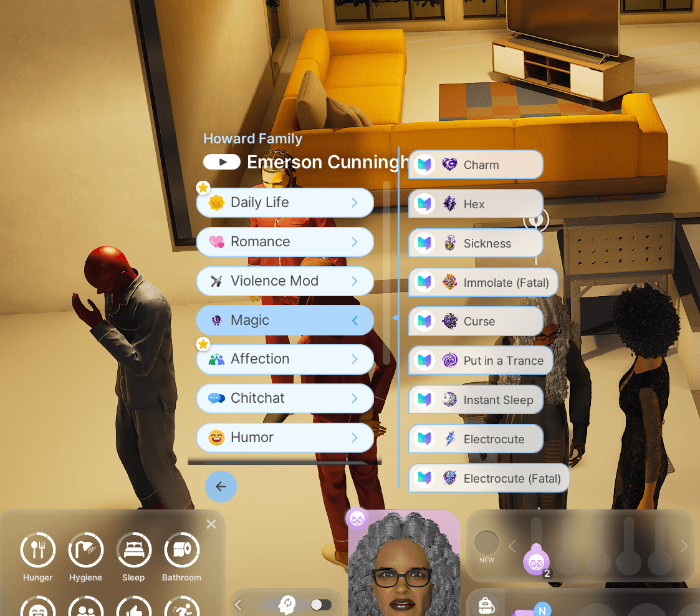Image resolution: width=700 pixels, height=616 pixels.
Task: Click the Chitchat speech bubble icon
Action: tap(216, 398)
